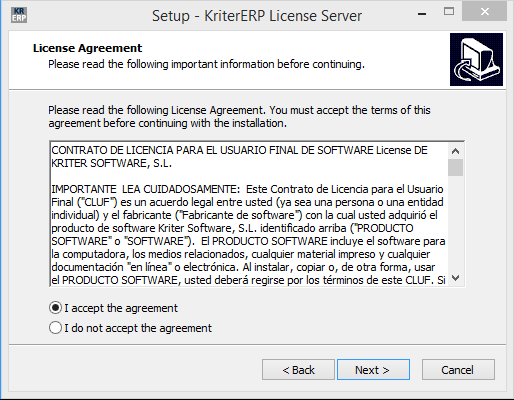
Task: Select 'I do not accept the agreement' radio
Action: pos(55,328)
